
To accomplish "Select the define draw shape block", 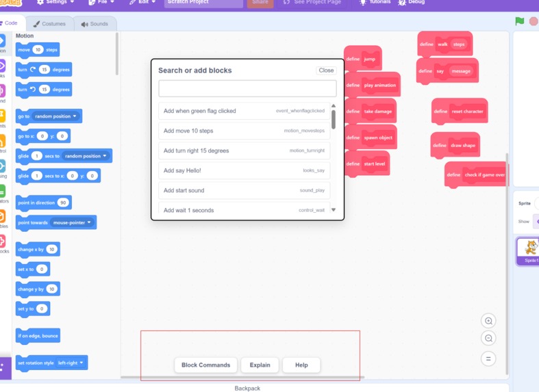I will coord(455,145).
